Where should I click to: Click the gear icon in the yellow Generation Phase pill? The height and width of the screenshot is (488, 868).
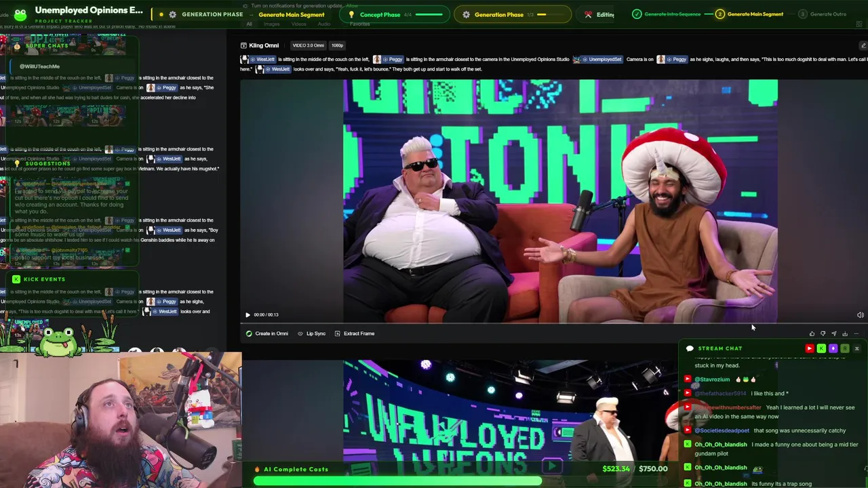click(x=466, y=14)
